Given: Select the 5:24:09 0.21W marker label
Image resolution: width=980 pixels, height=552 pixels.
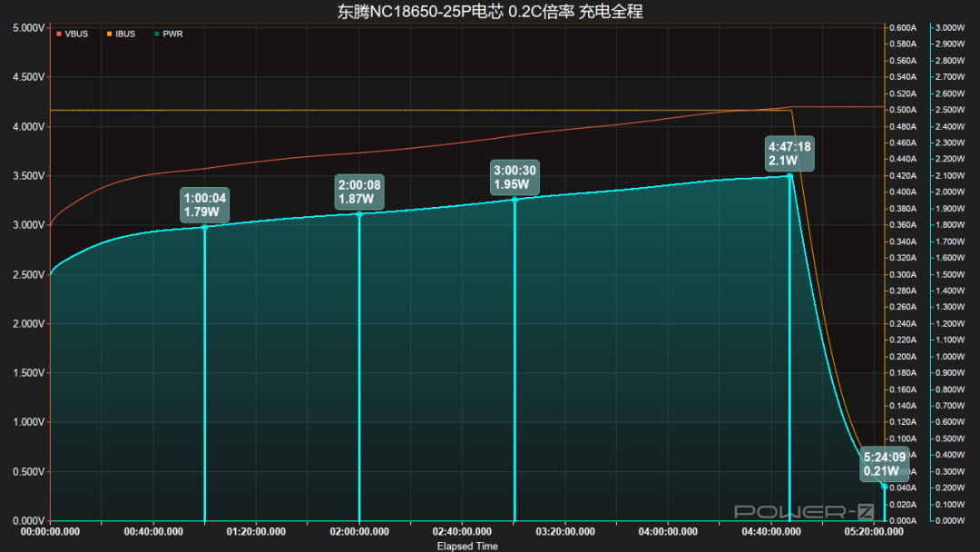Looking at the screenshot, I should coord(885,465).
